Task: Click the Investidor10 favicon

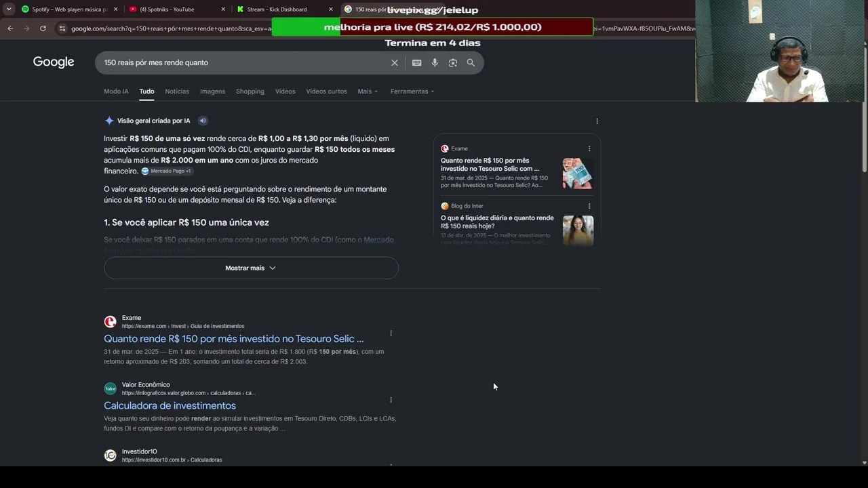Action: [x=110, y=455]
